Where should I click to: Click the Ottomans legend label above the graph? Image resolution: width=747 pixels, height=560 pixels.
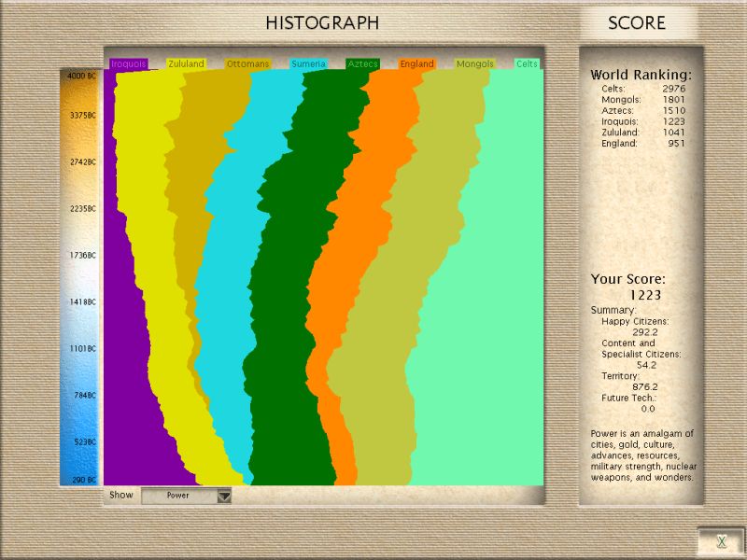tap(247, 64)
